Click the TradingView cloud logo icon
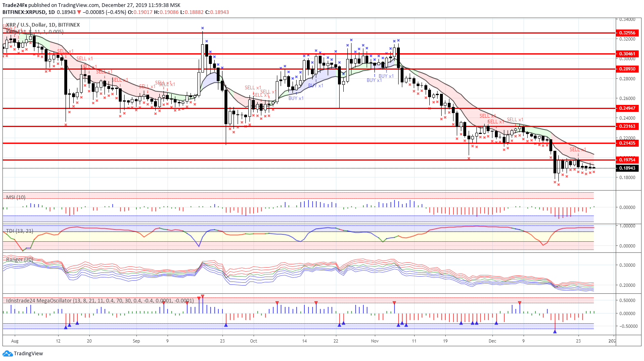 [x=7, y=353]
